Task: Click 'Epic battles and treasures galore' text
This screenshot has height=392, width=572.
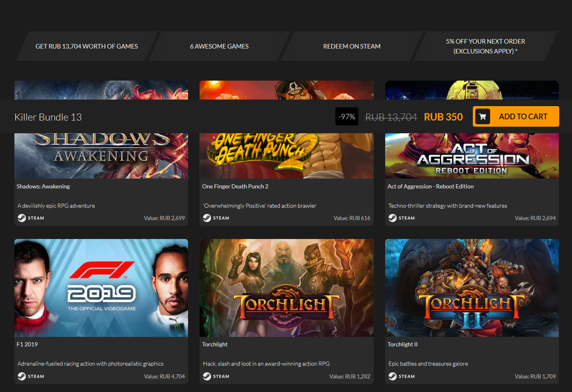Action: coord(428,364)
